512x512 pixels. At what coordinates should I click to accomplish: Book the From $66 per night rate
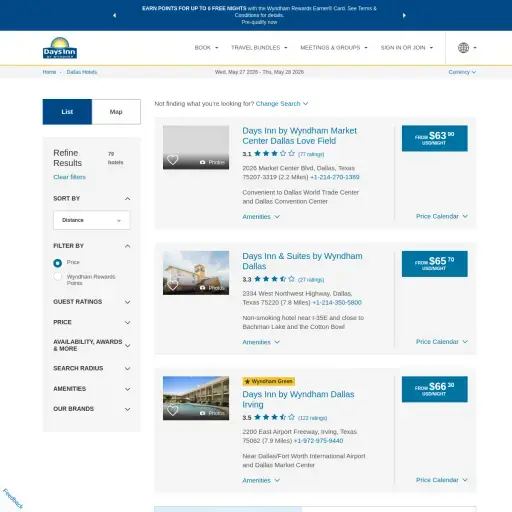click(435, 389)
